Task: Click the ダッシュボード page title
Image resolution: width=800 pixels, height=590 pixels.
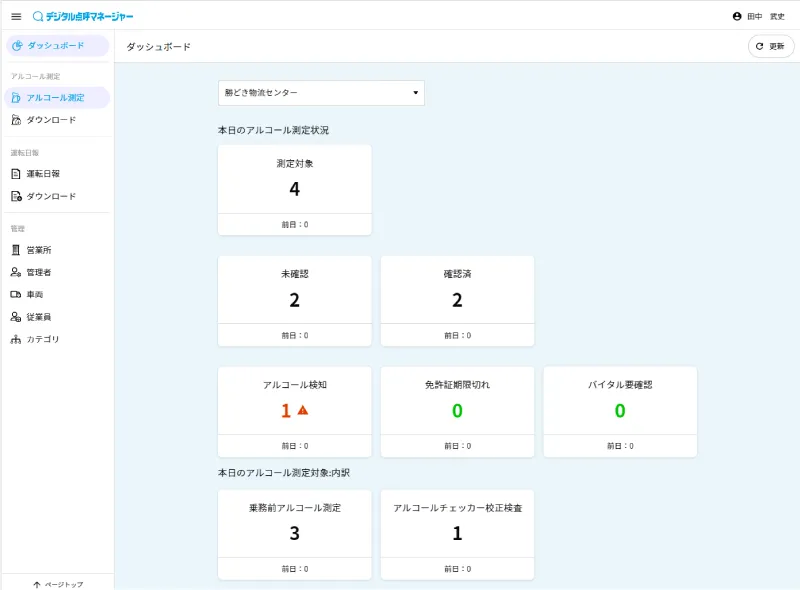Action: pyautogui.click(x=159, y=47)
